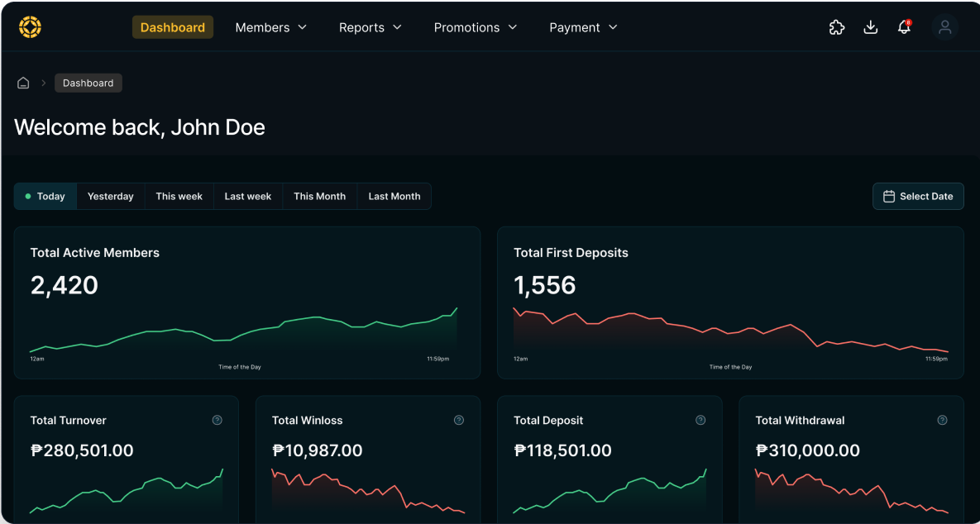Open the user profile avatar
Screen dimensions: 980x524
click(x=944, y=27)
